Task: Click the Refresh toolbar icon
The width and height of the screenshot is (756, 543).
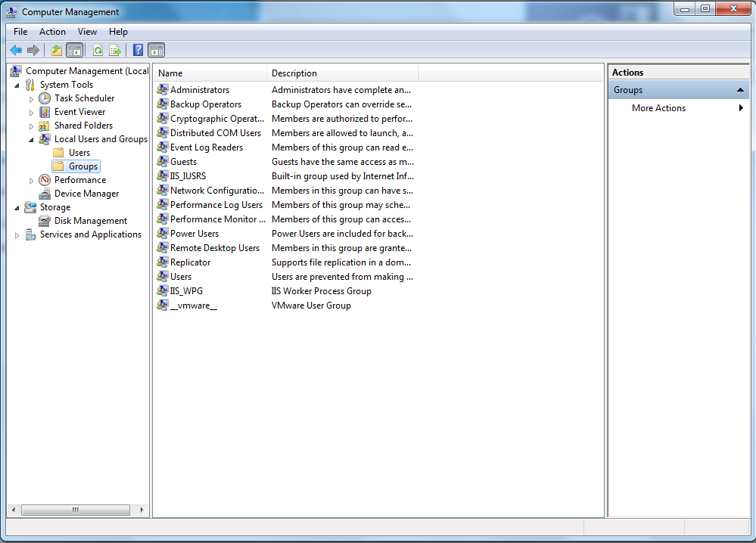Action: (98, 50)
